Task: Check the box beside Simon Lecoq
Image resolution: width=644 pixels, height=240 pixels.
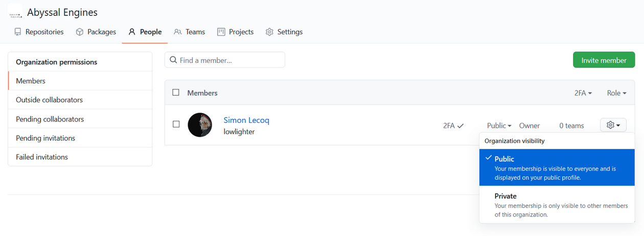Action: click(x=176, y=124)
